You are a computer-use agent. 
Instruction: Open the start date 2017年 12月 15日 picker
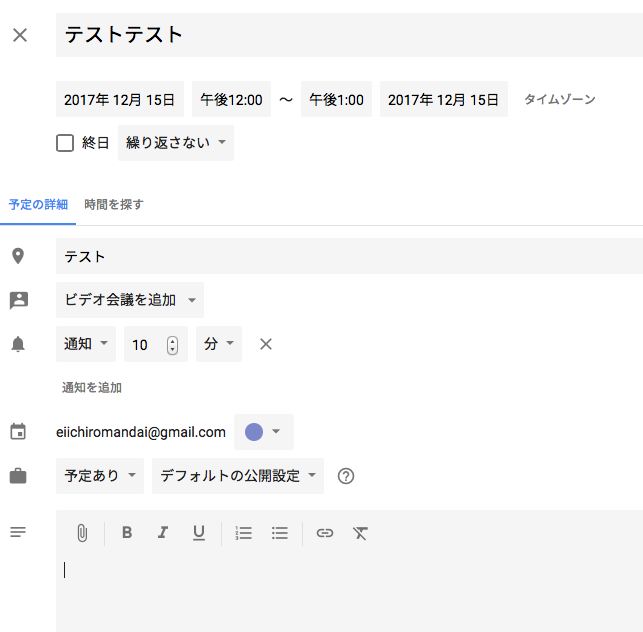coord(120,99)
